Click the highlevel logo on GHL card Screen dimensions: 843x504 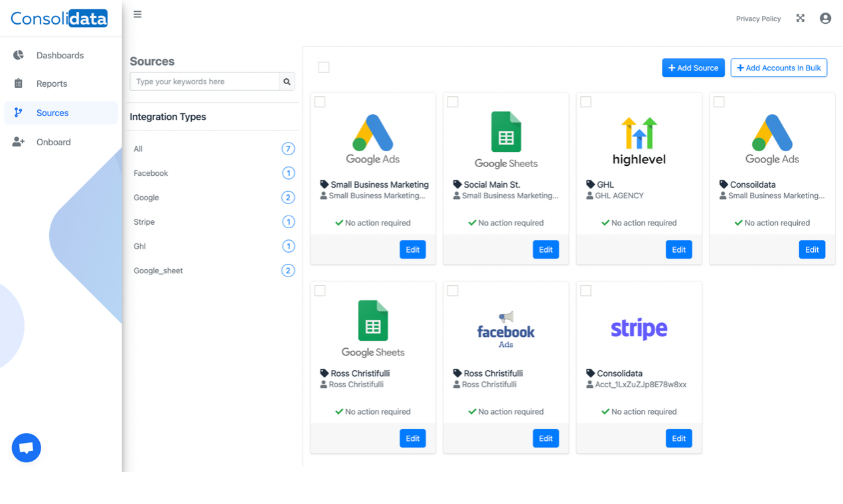point(639,141)
